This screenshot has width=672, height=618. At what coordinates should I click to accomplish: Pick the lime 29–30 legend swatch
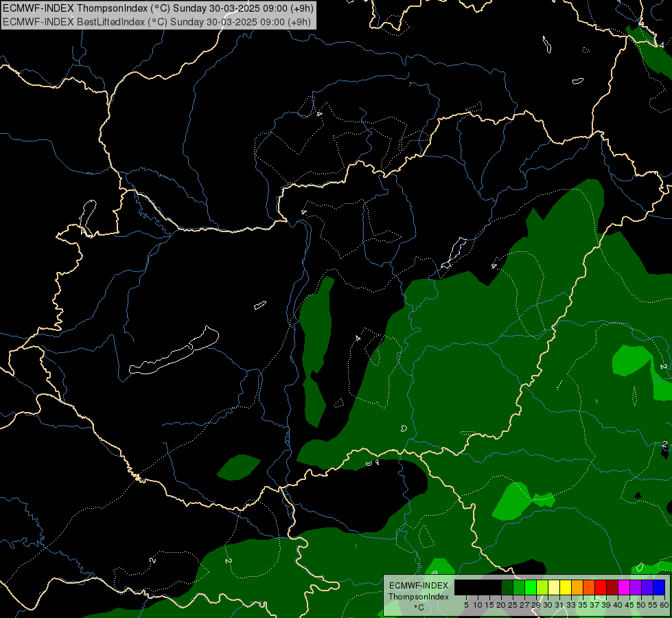(x=542, y=587)
